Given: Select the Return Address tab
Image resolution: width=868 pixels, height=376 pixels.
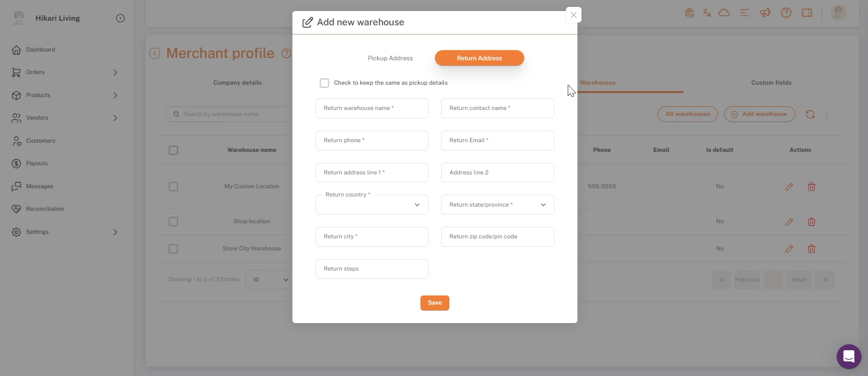Looking at the screenshot, I should coord(479,58).
